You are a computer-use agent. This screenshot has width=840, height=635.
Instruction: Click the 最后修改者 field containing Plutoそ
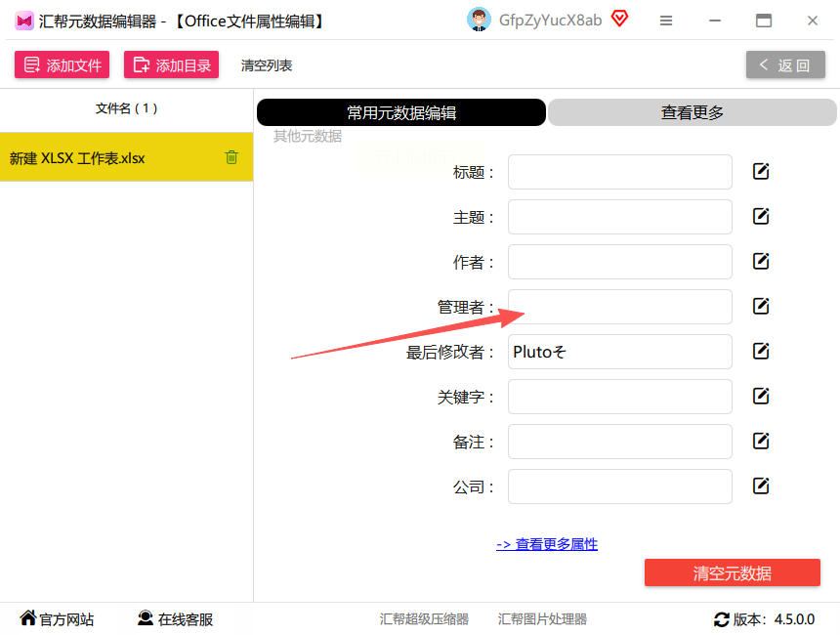[620, 352]
